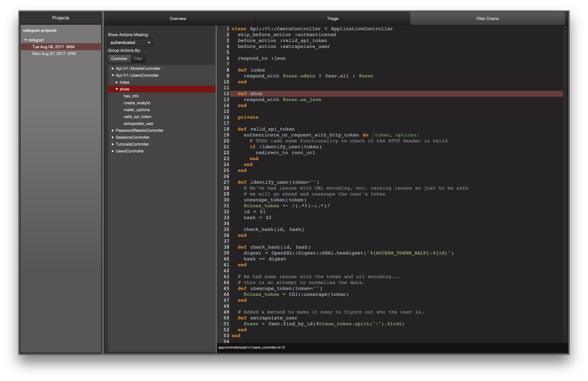The image size is (588, 381).
Task: Click 'def check_hash(id, hash)' line
Action: [x=274, y=247]
